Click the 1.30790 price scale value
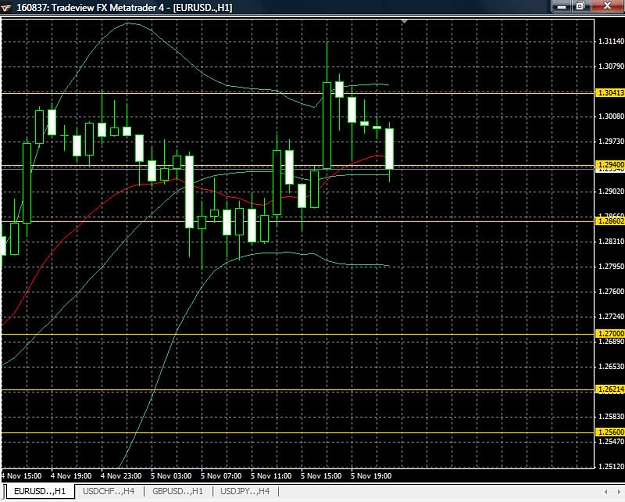The image size is (625, 502). [611, 66]
